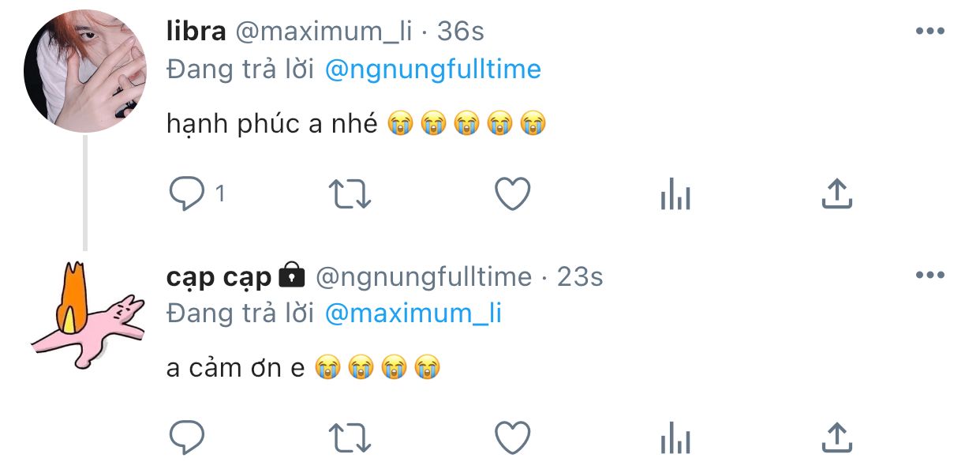This screenshot has height=473, width=980.
Task: Reply to cạp cạp's tweet
Action: (187, 437)
